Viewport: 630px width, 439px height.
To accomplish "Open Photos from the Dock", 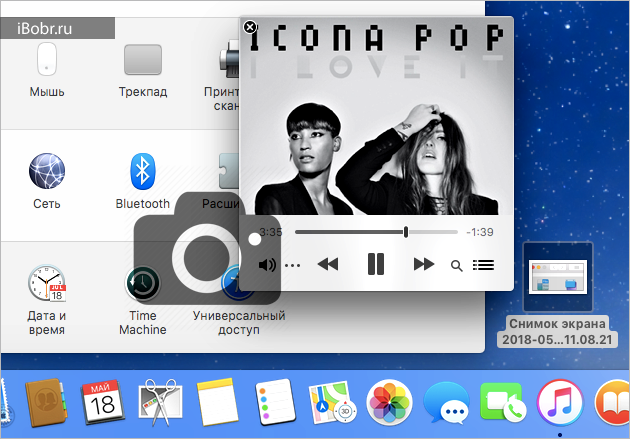I will (x=389, y=402).
